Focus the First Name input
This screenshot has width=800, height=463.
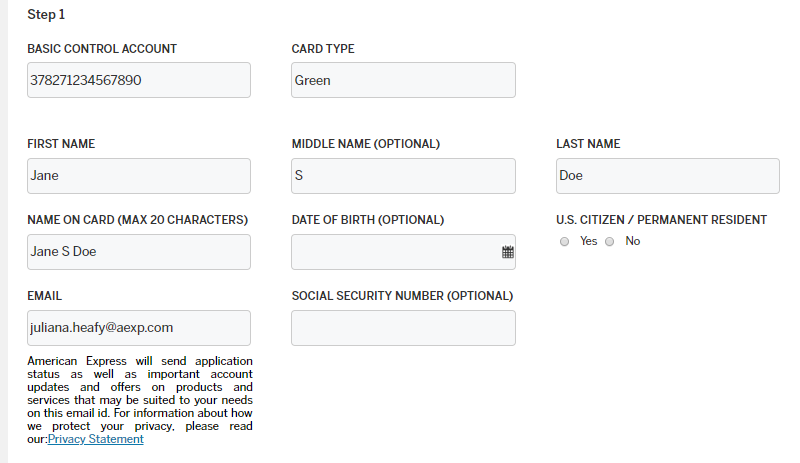[139, 176]
